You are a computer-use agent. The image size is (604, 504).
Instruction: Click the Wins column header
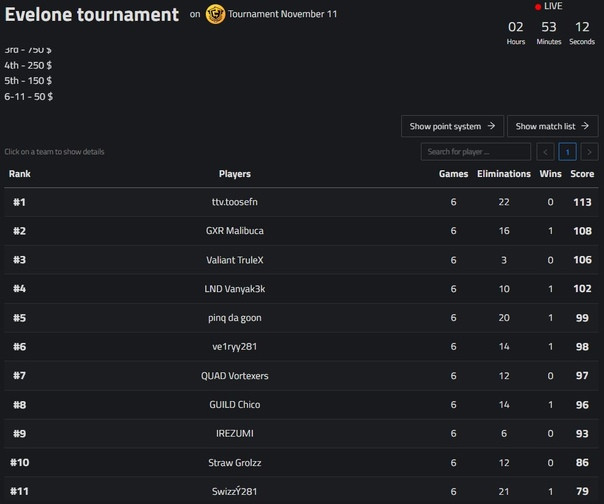(550, 174)
